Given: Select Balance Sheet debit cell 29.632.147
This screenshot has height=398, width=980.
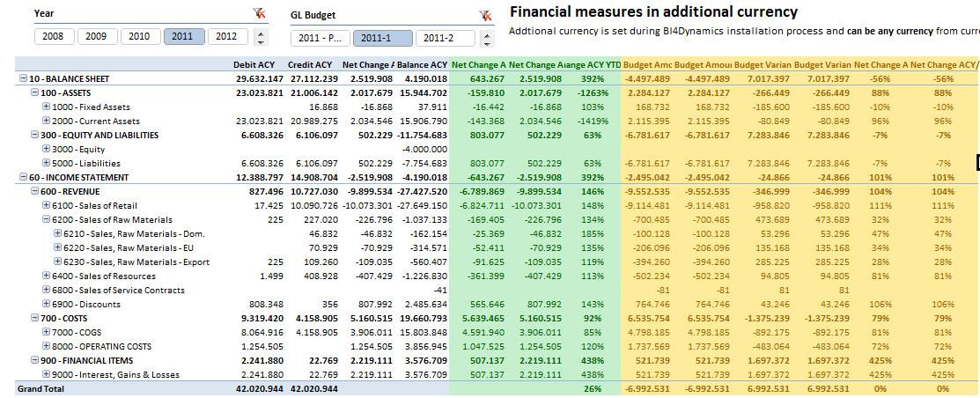Looking at the screenshot, I should point(260,78).
